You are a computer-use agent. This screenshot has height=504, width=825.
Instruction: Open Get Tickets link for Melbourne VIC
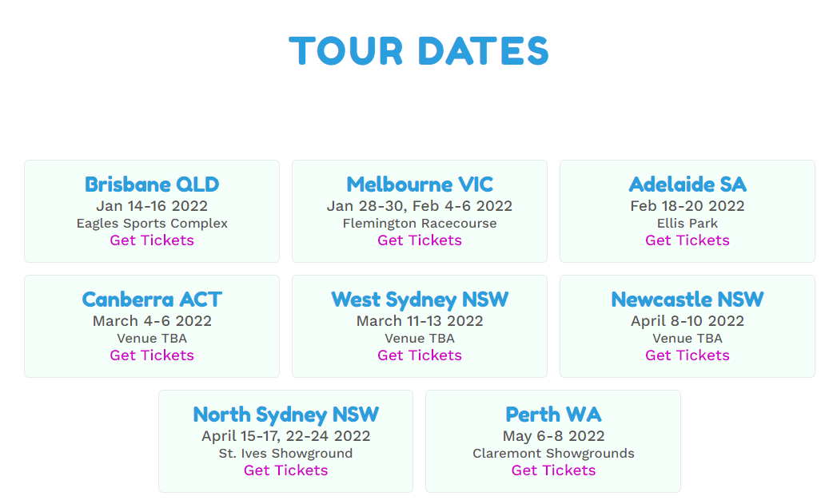pyautogui.click(x=420, y=240)
